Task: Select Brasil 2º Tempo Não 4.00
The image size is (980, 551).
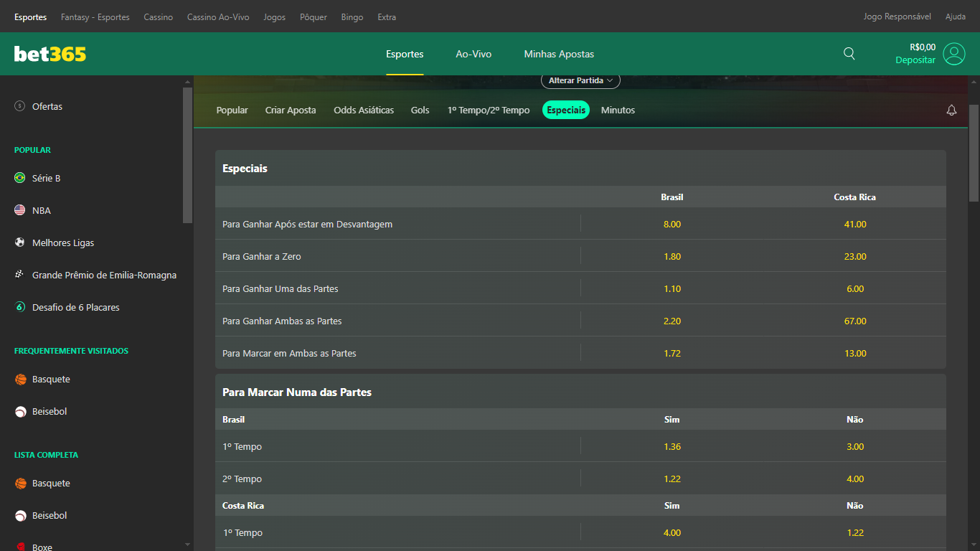Action: tap(855, 479)
